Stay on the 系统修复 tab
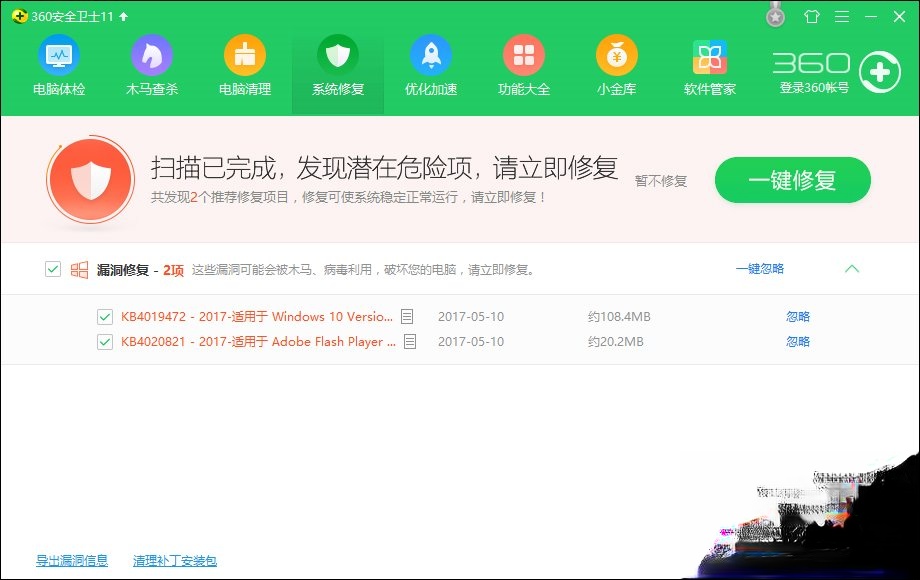 tap(337, 67)
